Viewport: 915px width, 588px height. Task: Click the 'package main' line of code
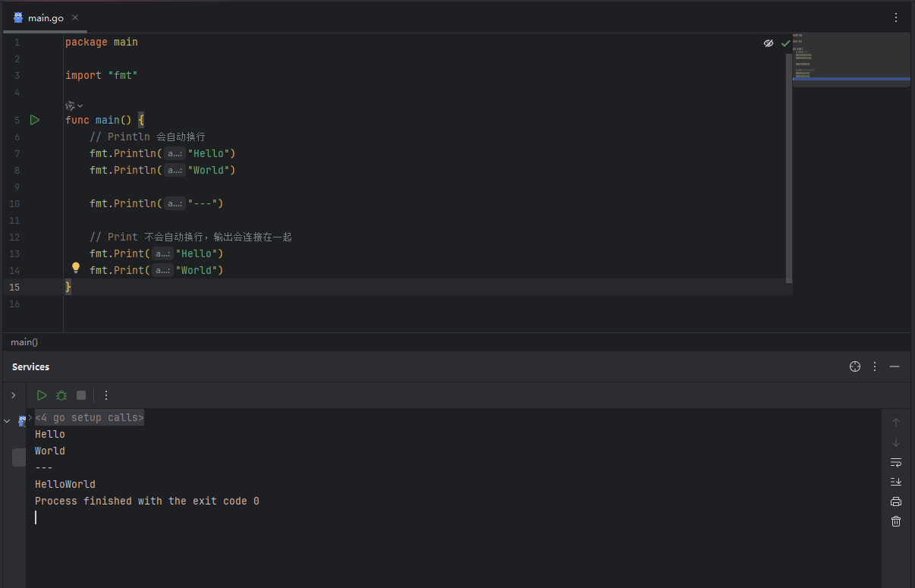pos(102,42)
